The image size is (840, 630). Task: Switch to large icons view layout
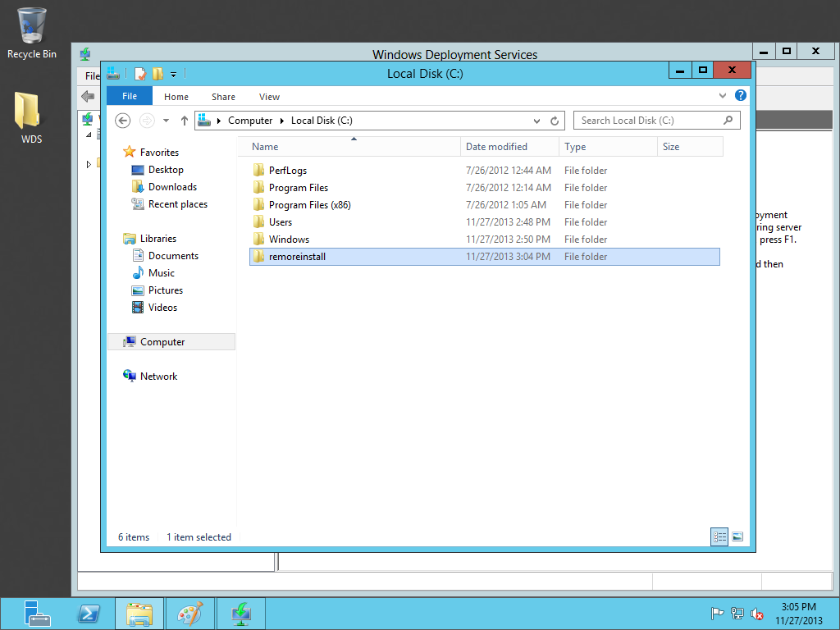coord(737,537)
